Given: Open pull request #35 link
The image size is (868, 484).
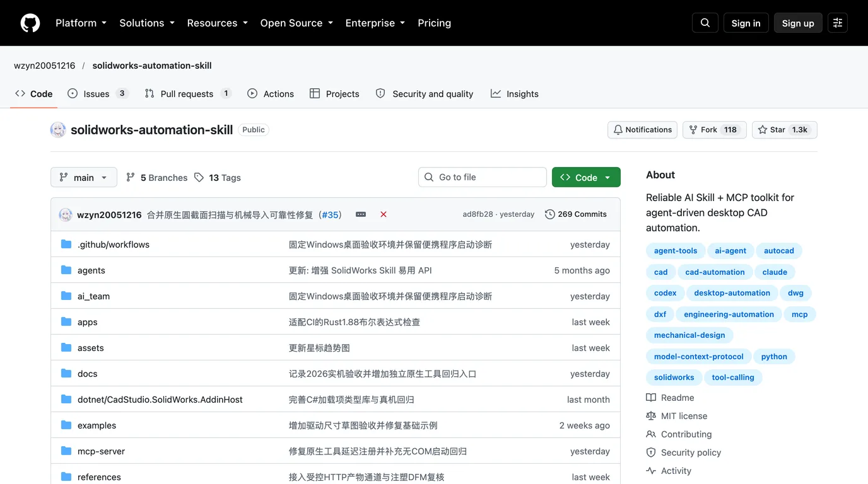Looking at the screenshot, I should point(330,215).
